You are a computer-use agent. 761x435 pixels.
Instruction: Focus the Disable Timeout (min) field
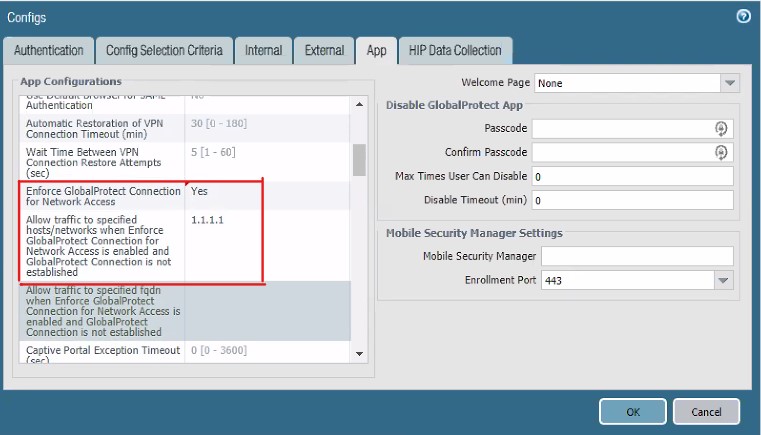[x=632, y=200]
